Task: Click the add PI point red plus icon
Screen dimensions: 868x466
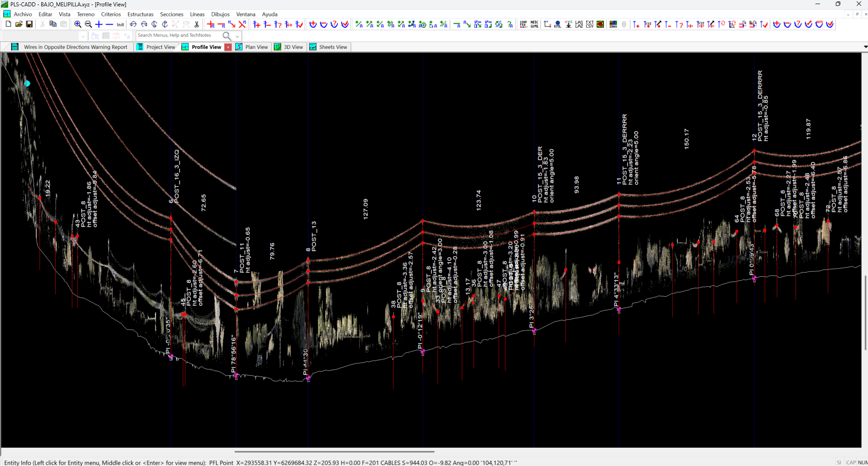Action: (211, 25)
